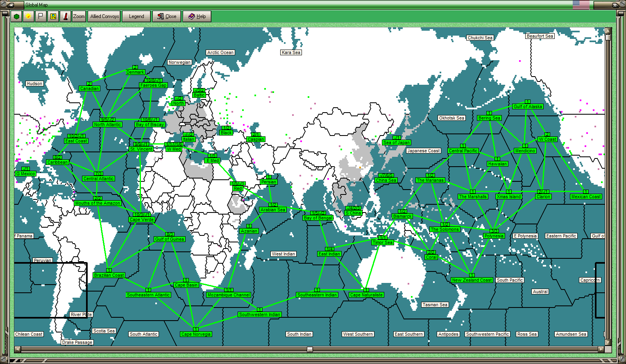The height and width of the screenshot is (364, 626).
Task: Click the sunburst weather icon
Action: point(28,16)
